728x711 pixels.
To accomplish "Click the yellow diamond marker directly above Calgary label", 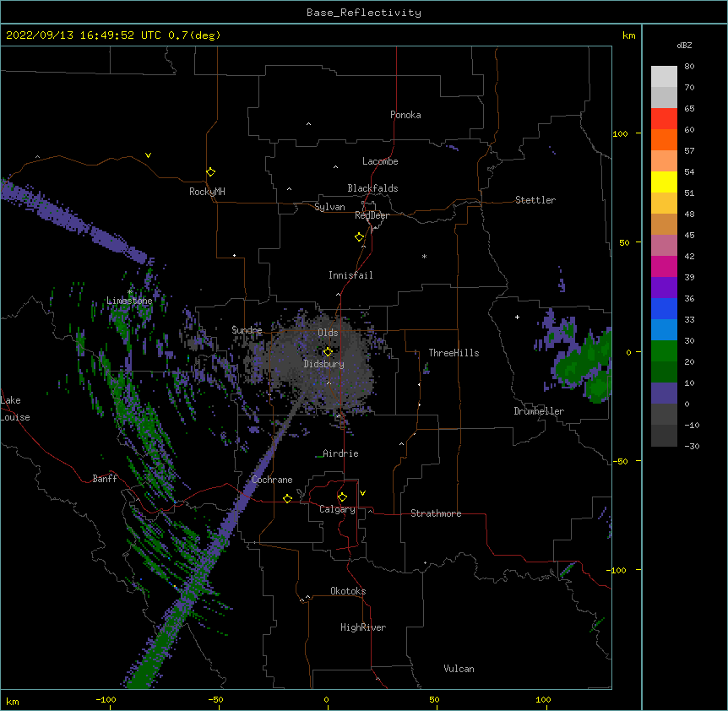I will (342, 497).
